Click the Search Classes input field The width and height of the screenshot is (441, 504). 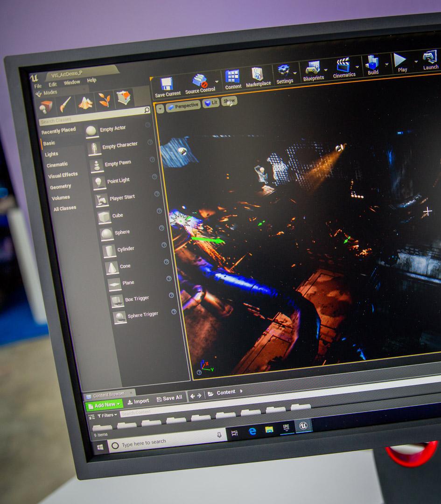pyautogui.click(x=94, y=116)
